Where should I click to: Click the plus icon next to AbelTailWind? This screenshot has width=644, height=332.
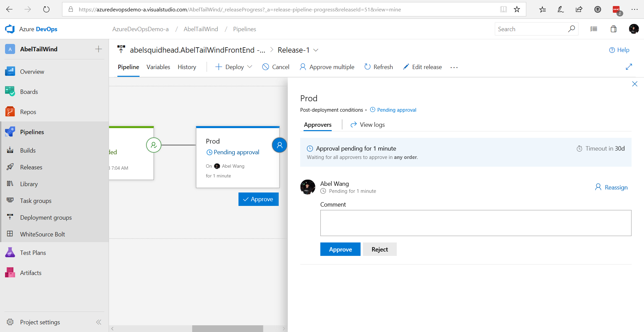pyautogui.click(x=99, y=49)
